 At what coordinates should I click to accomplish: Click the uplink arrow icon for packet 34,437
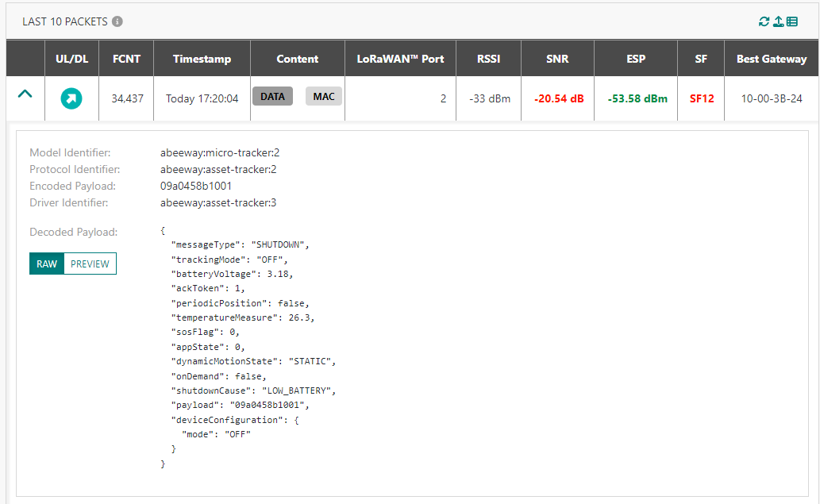[x=71, y=98]
